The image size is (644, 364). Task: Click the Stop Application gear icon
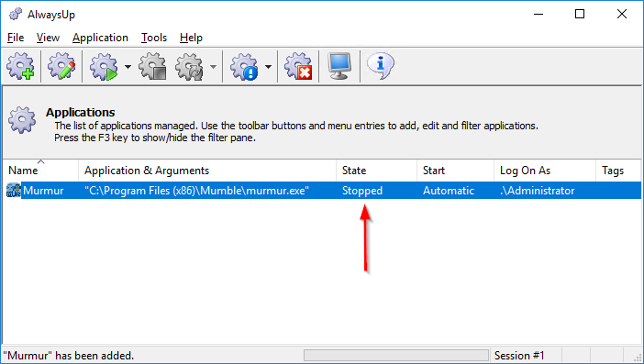coord(153,66)
